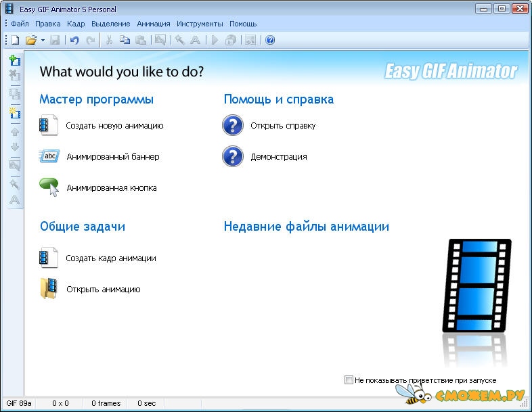Click the Edit image icon in left sidebar
Viewport: 532px width, 412px height.
coord(15,166)
